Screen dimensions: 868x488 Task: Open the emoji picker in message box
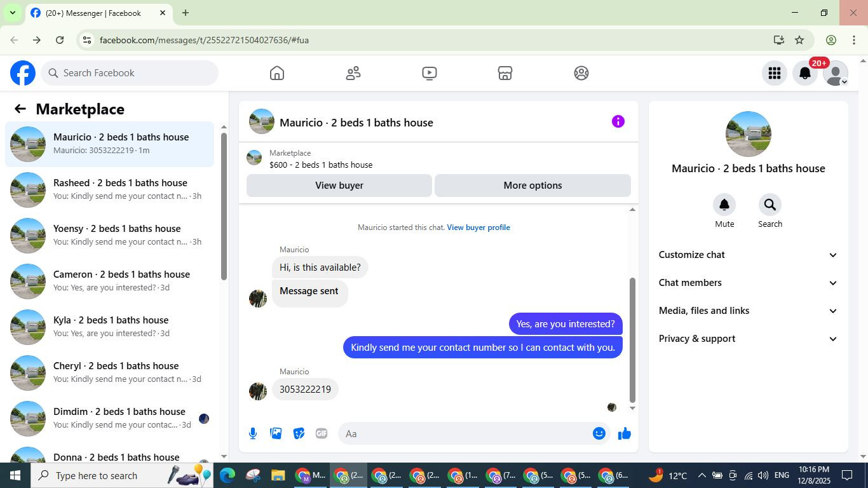(x=599, y=433)
